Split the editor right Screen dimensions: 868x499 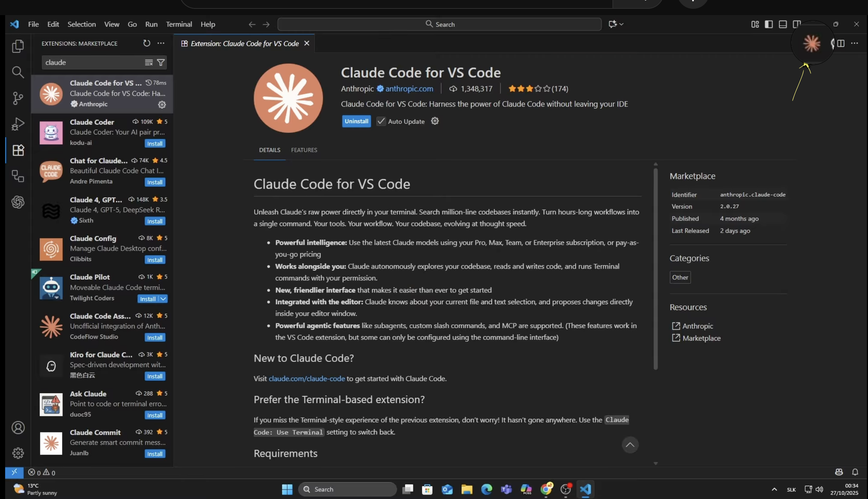point(840,43)
